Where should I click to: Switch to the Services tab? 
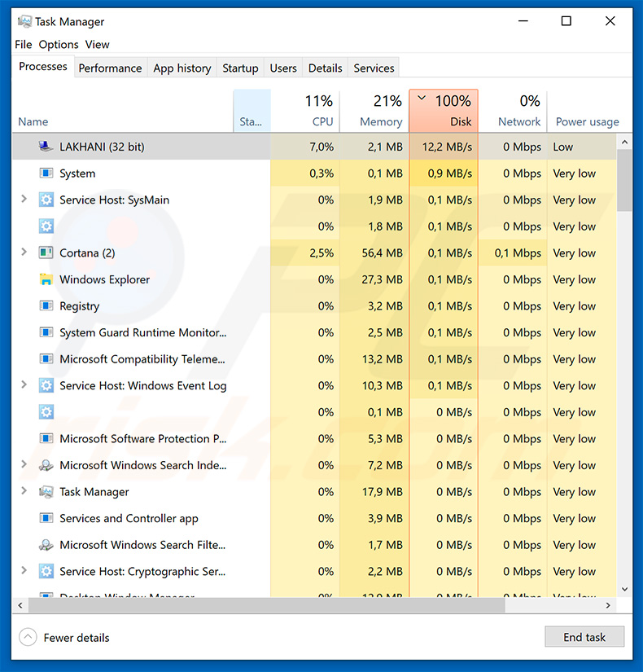click(374, 68)
